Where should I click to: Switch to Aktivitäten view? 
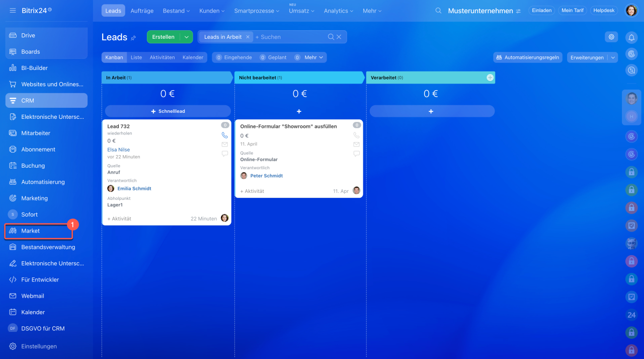[x=162, y=57]
